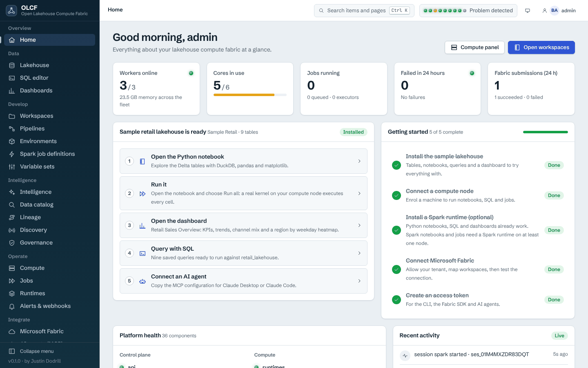Open the Jobs page
The image size is (588, 368).
49,280
